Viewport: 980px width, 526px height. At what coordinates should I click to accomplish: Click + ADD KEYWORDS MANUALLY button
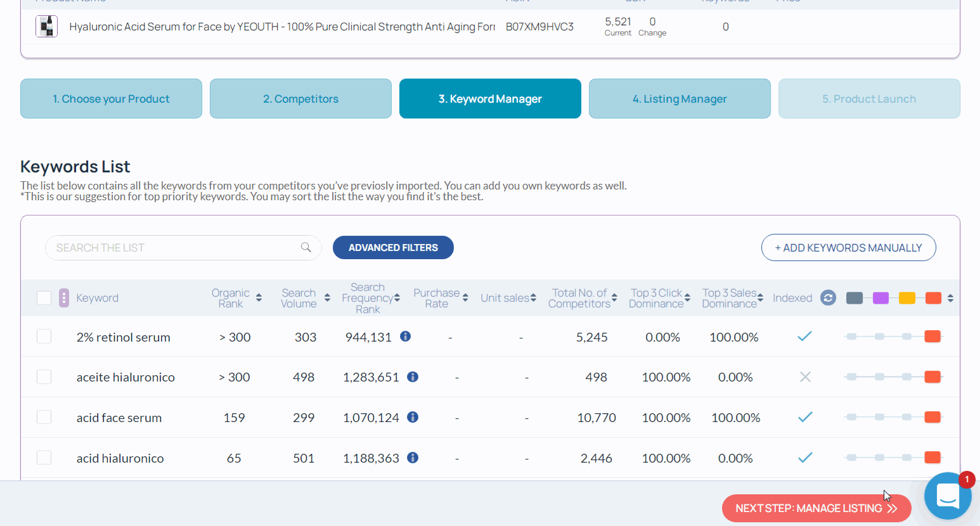[848, 247]
